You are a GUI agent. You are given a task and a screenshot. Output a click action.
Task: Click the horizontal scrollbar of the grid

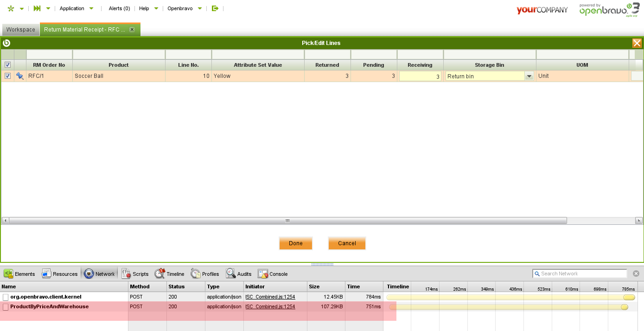coord(287,221)
